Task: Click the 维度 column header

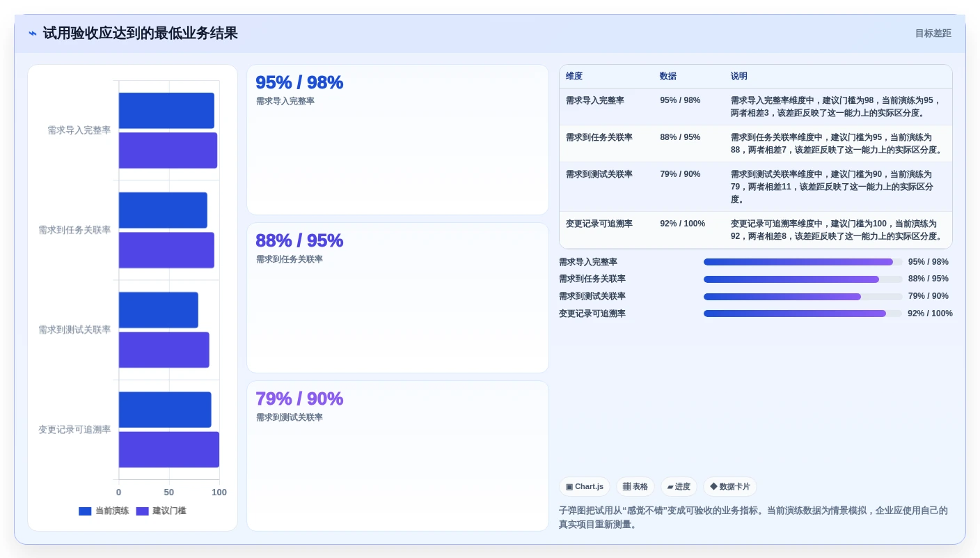Action: 574,77
